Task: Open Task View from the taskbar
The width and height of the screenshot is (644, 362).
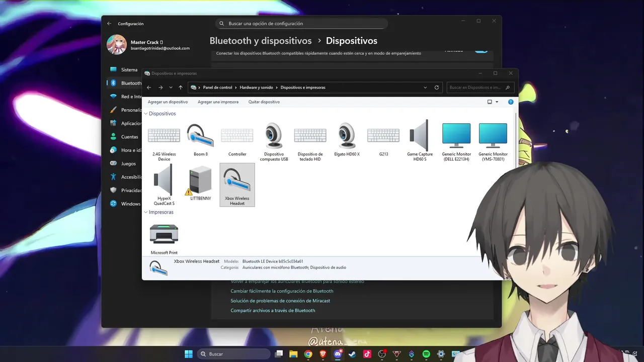Action: 279,354
